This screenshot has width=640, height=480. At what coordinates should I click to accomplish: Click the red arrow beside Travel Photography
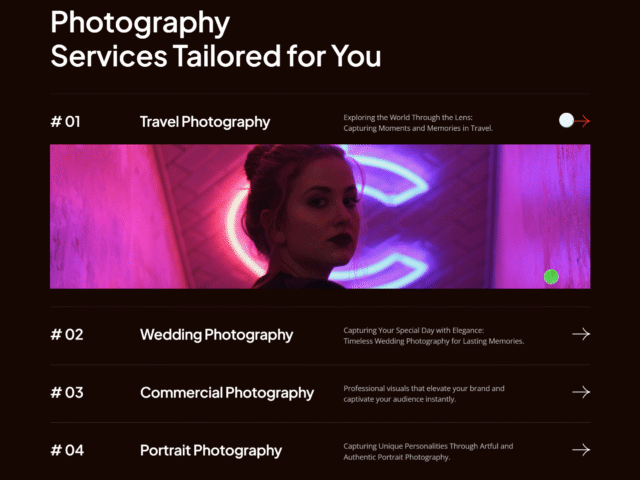point(582,121)
